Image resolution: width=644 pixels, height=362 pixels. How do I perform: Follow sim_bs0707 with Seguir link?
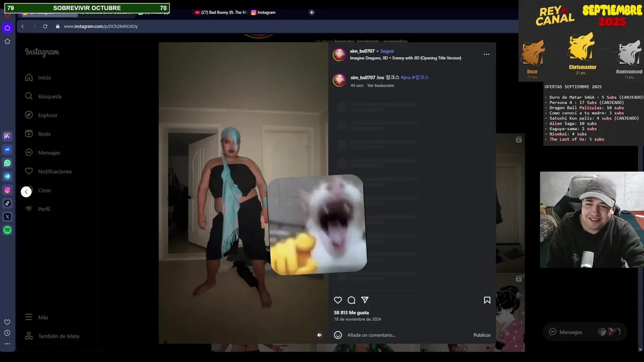click(x=387, y=51)
